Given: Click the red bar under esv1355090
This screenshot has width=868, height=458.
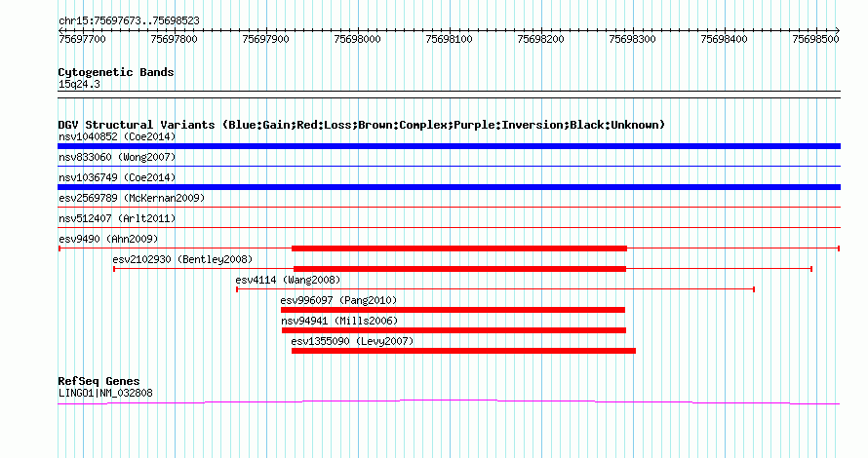Looking at the screenshot, I should [463, 351].
